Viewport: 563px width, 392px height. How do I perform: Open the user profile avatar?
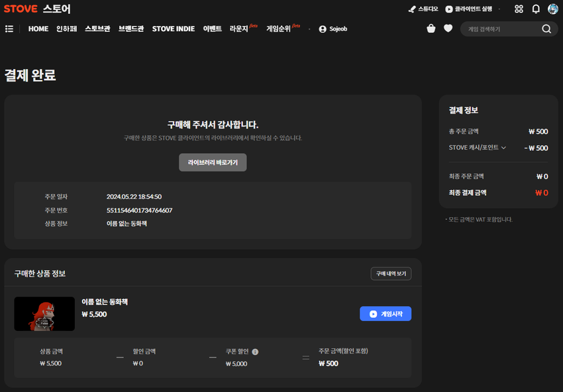point(552,9)
